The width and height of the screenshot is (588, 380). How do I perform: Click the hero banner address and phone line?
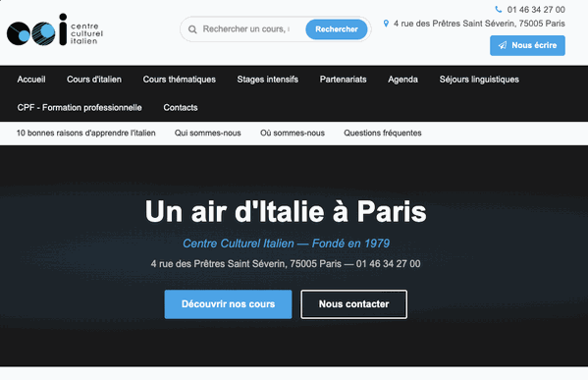pyautogui.click(x=286, y=264)
